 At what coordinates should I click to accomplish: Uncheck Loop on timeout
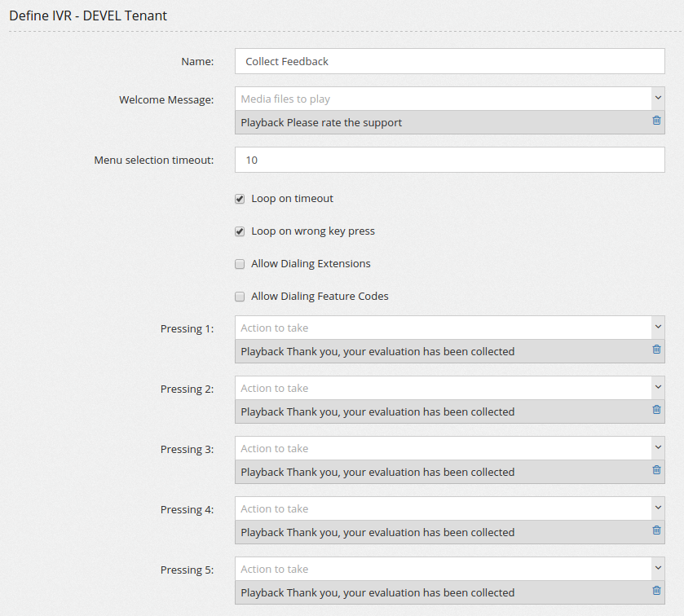point(240,199)
